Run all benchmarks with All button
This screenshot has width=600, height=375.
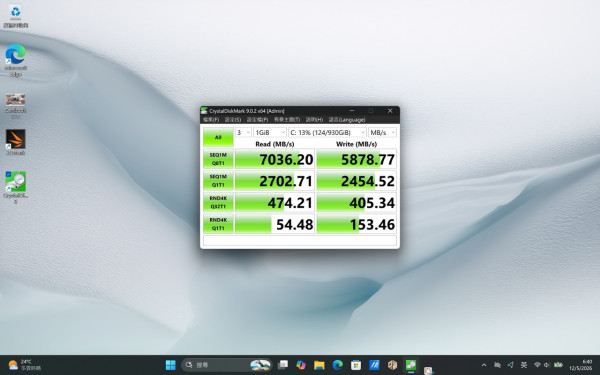point(218,137)
